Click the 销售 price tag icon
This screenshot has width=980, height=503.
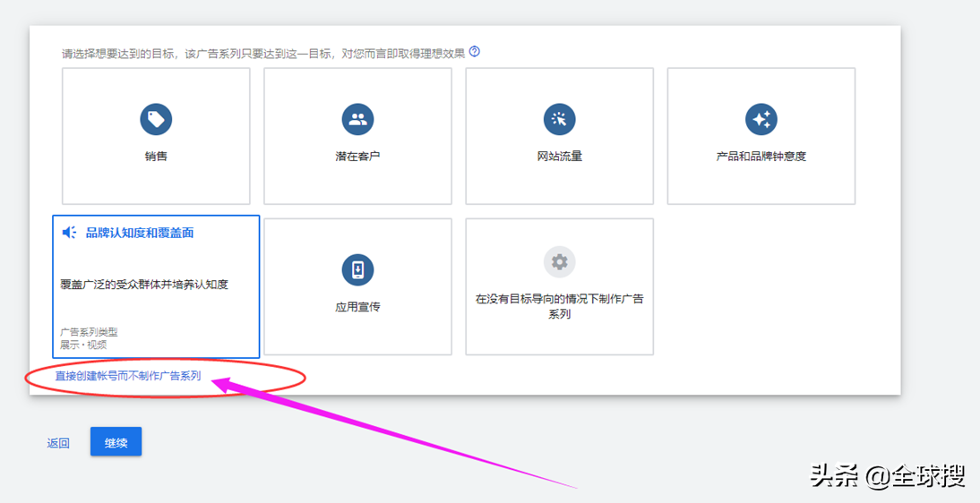pyautogui.click(x=156, y=119)
